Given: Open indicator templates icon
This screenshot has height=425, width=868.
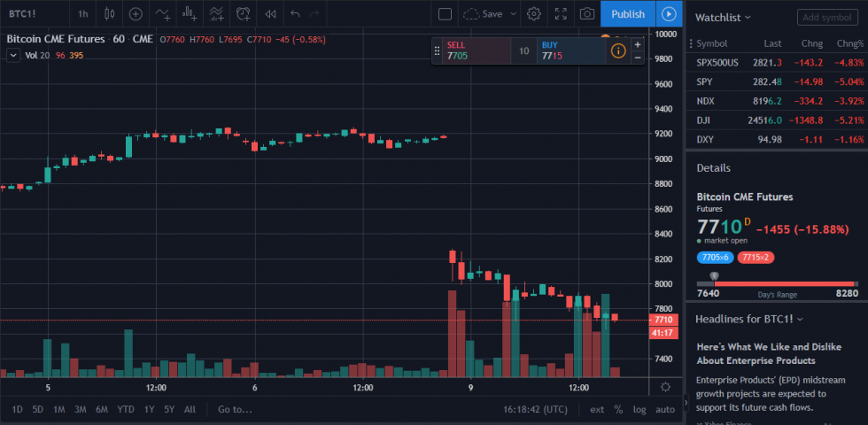Looking at the screenshot, I should [x=216, y=14].
